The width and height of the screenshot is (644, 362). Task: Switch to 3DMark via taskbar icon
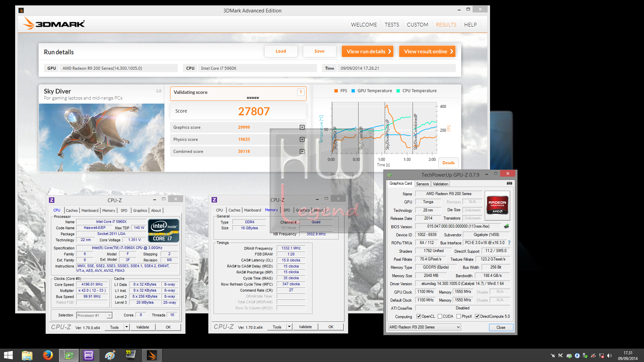click(152, 355)
